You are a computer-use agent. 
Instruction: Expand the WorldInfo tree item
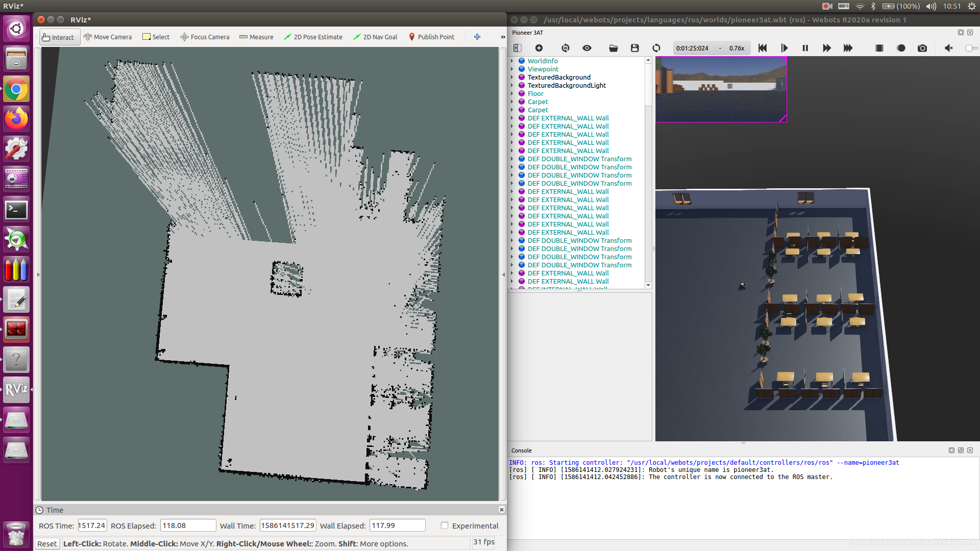514,60
